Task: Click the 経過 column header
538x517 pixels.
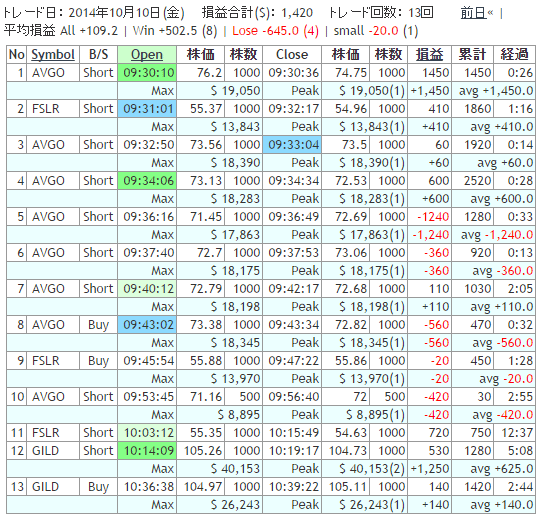Action: tap(515, 55)
